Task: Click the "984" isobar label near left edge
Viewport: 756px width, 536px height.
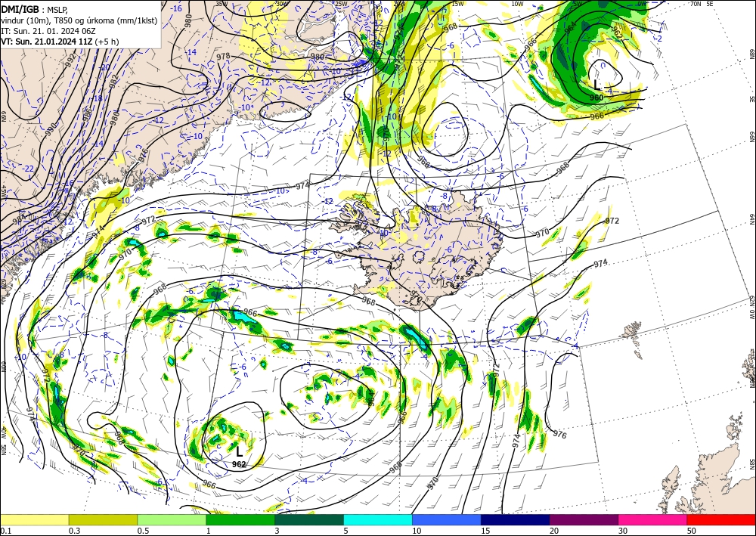Action: tap(18, 218)
